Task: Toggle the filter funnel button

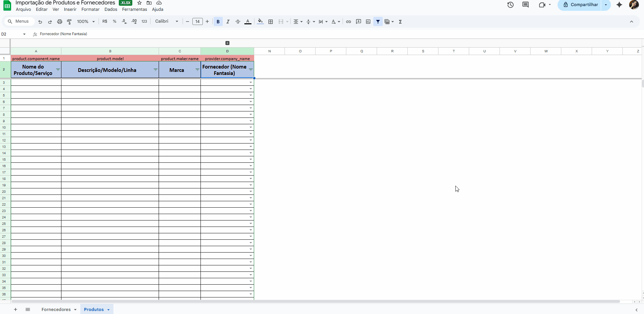Action: point(378,22)
